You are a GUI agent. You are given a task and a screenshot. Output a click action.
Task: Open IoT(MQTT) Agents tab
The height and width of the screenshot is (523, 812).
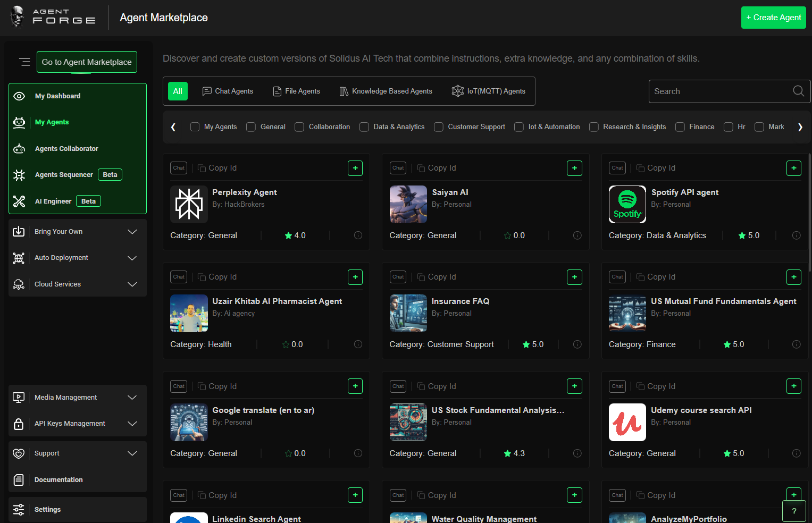click(488, 91)
